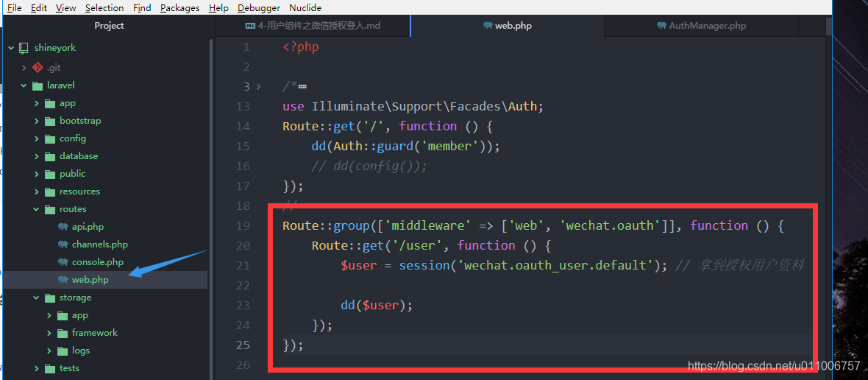Click the PHP icon beside api.php

[x=63, y=227]
